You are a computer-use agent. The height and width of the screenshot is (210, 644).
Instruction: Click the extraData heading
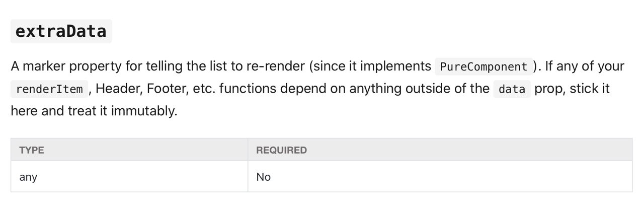[61, 31]
